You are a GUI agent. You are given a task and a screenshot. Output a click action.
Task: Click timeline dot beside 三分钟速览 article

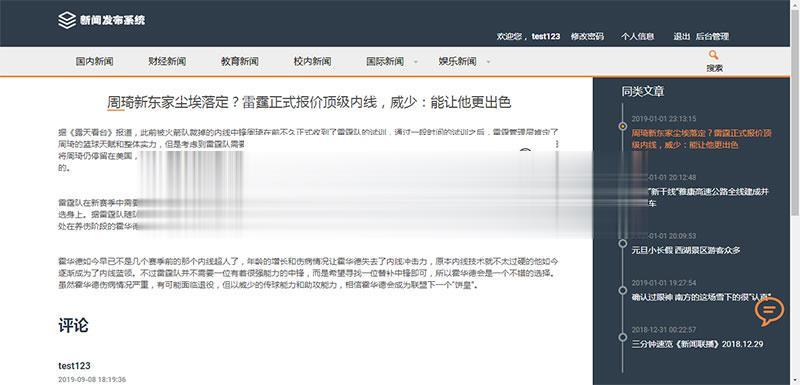click(622, 337)
